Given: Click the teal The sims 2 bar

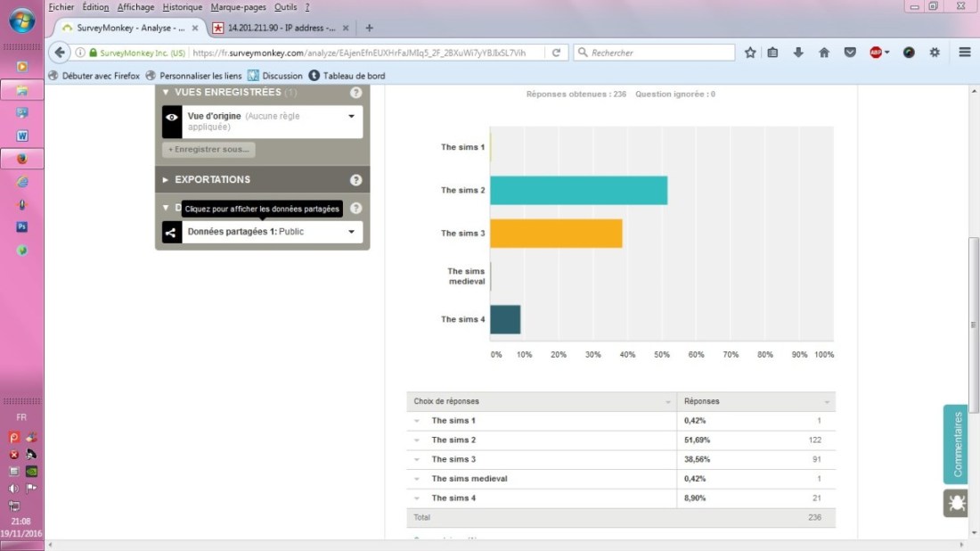Looking at the screenshot, I should pos(578,190).
